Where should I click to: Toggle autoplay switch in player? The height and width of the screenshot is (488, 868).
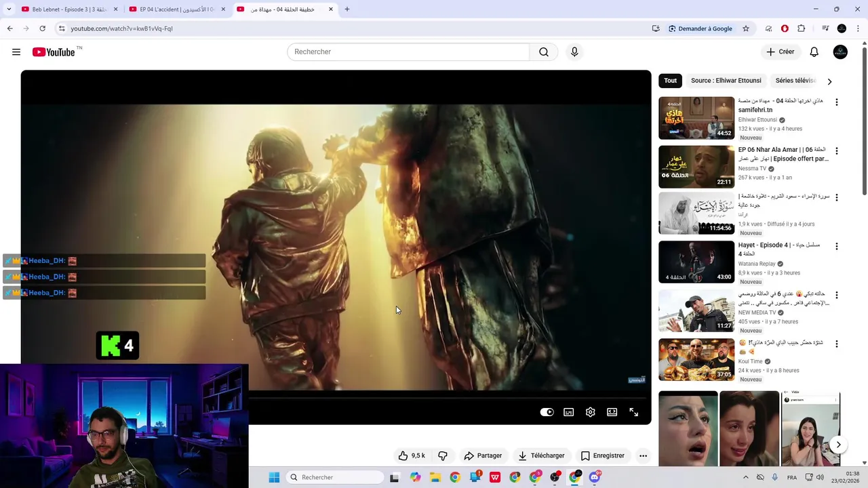(x=547, y=412)
